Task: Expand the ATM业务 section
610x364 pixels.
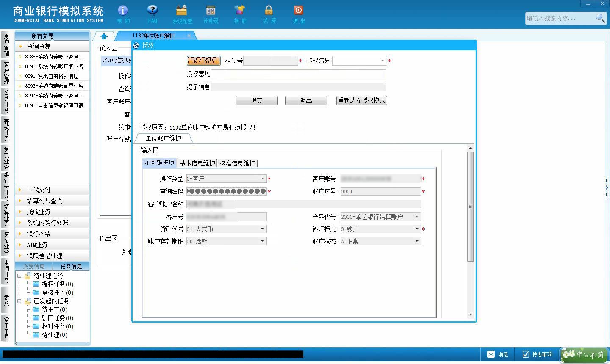Action: click(53, 245)
